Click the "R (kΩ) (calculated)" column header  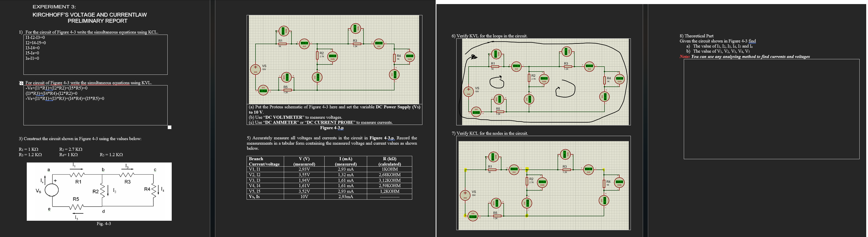(390, 161)
